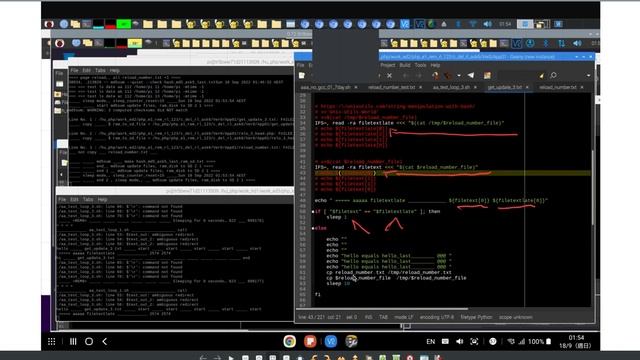Open File menu in lower terminal window

coord(62,200)
